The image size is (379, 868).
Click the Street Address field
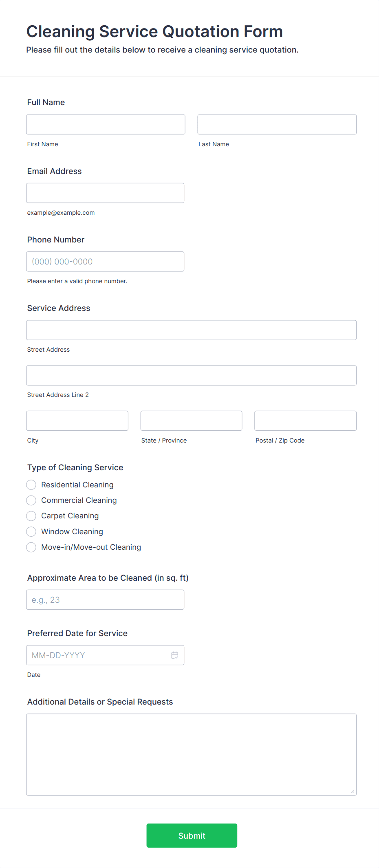click(x=191, y=330)
